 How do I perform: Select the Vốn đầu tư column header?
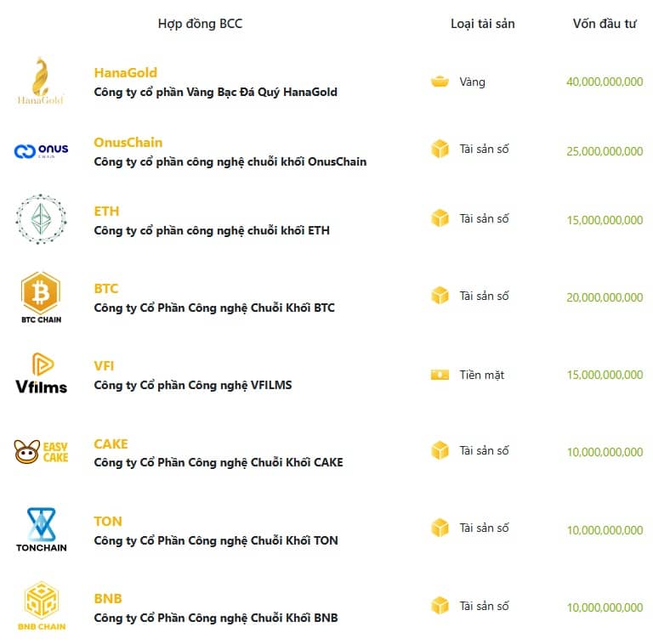[x=605, y=24]
